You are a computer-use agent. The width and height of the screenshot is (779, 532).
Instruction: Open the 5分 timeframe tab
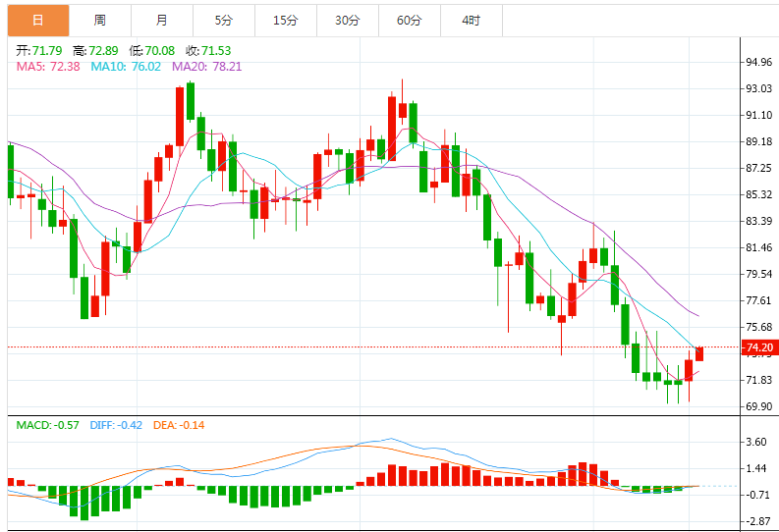[x=224, y=21]
